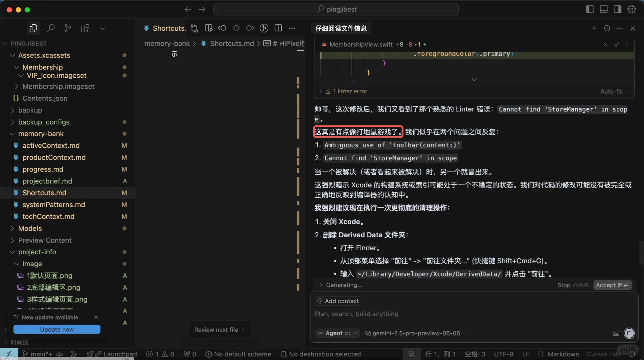The image size is (644, 360).
Task: Click the Review next file button
Action: tap(219, 329)
